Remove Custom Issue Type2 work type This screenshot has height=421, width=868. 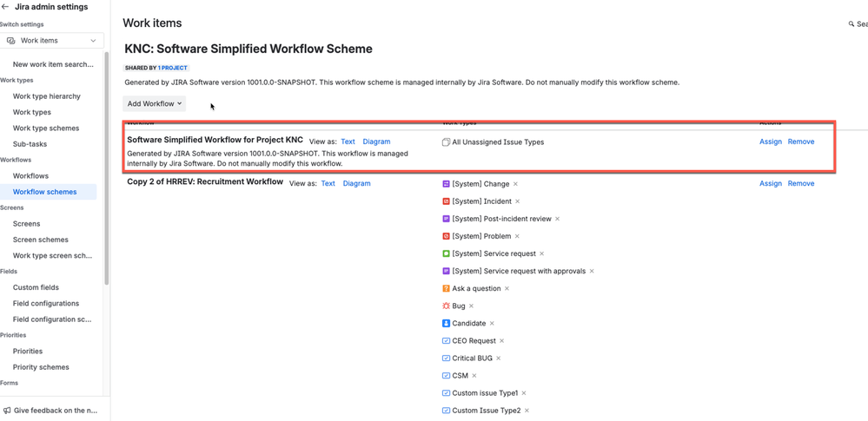[527, 411]
